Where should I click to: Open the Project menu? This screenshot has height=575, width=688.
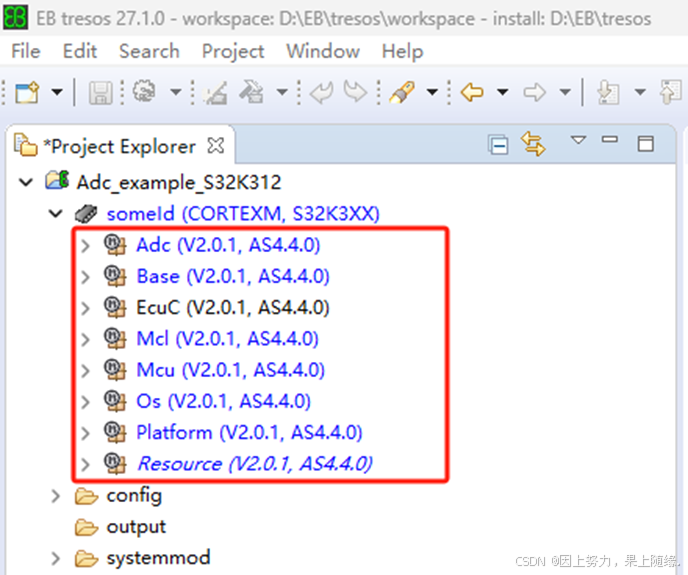[233, 52]
